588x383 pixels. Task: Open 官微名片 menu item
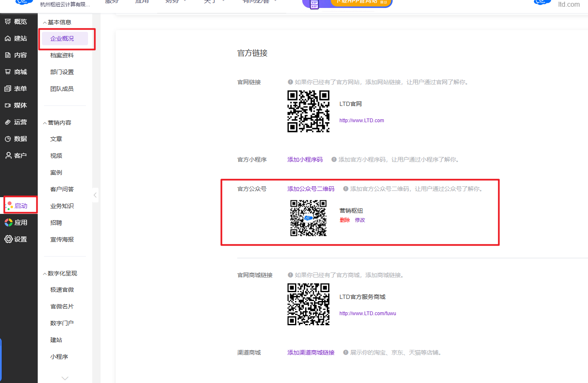62,306
